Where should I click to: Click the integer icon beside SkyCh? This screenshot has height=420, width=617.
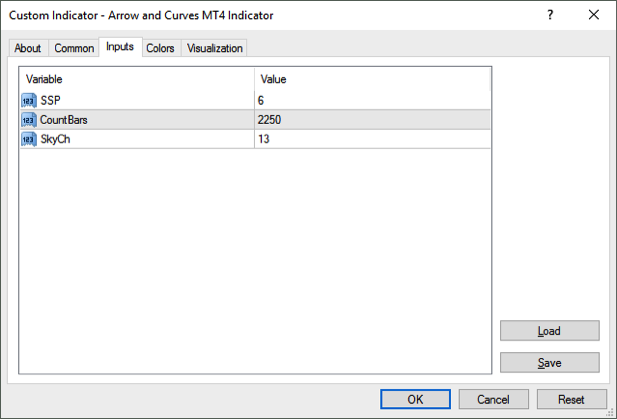point(29,139)
